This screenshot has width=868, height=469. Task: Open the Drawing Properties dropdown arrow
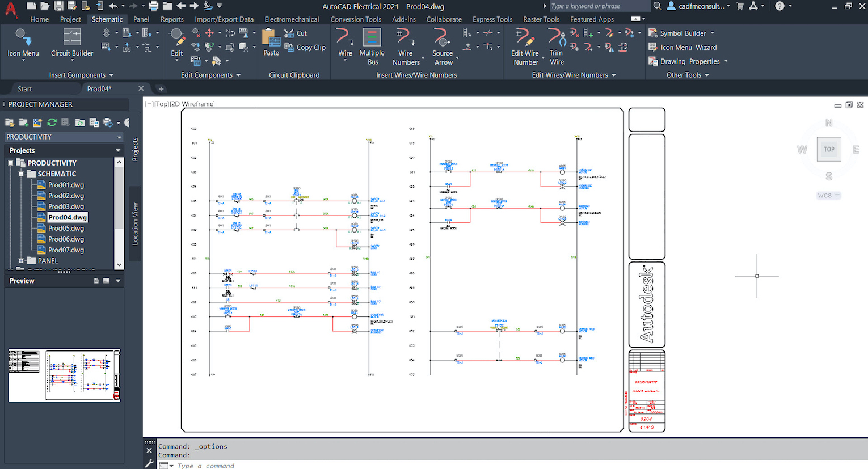click(726, 62)
